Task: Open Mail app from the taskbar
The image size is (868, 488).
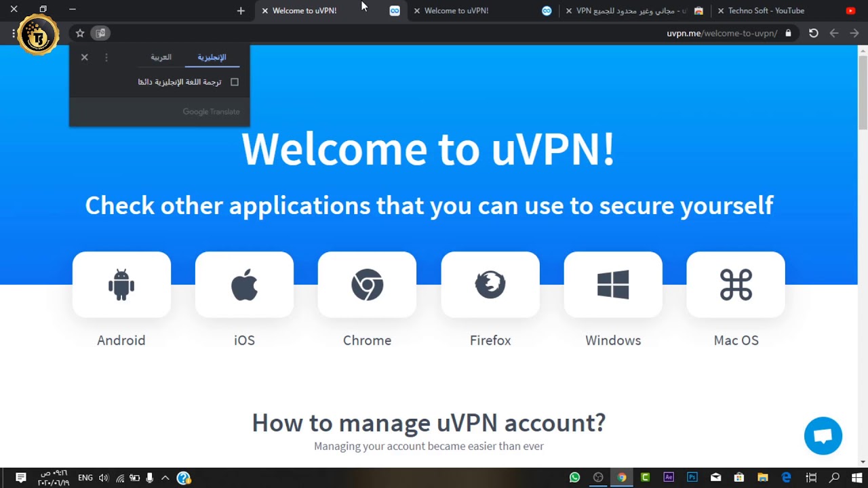Action: [x=715, y=477]
